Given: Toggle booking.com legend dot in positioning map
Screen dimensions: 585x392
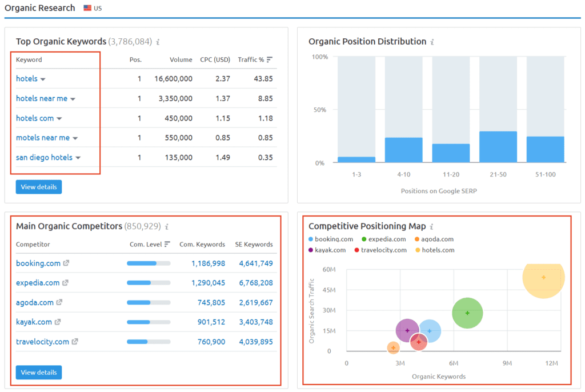Looking at the screenshot, I should [311, 239].
